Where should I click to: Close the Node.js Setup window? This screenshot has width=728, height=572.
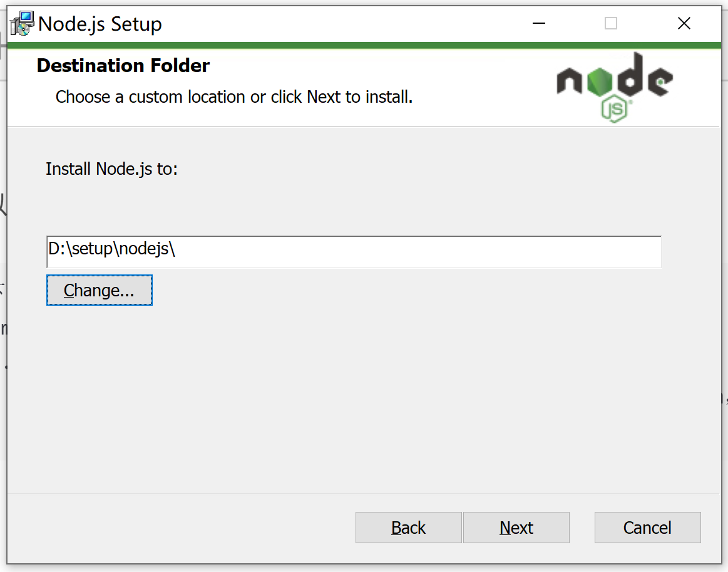pos(684,23)
